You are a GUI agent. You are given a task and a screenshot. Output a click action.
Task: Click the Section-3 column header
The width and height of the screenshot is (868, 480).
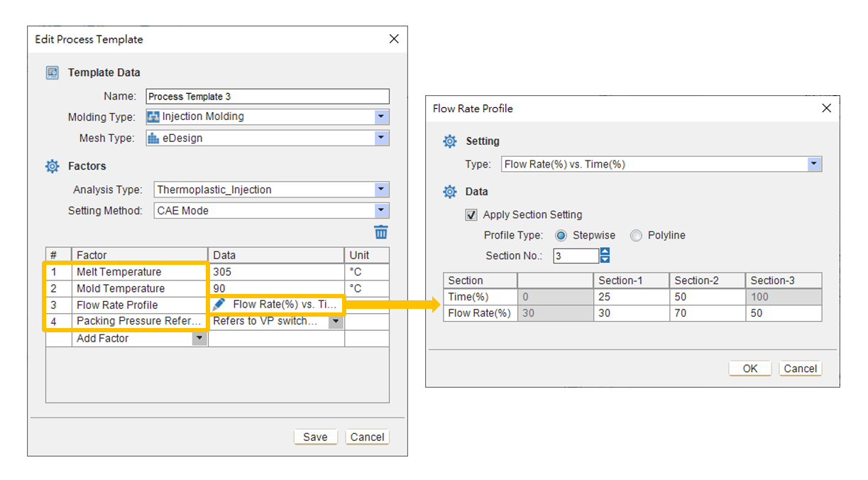784,280
